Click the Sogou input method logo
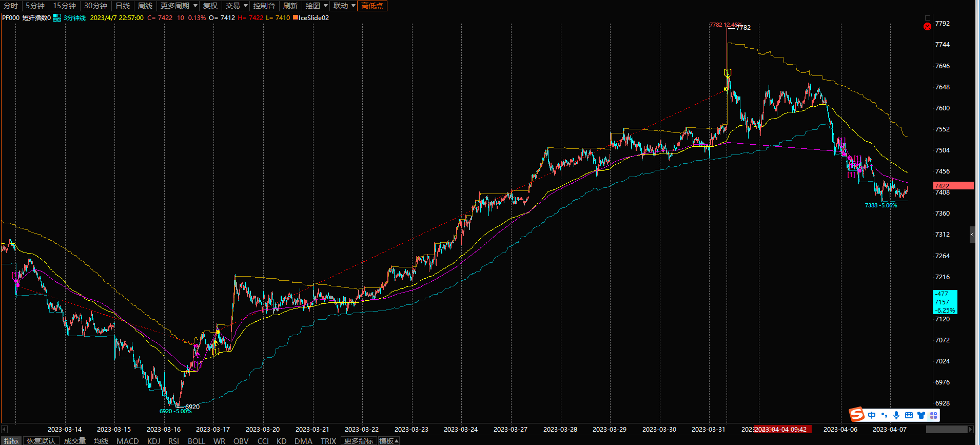This screenshot has height=445, width=980. [856, 414]
